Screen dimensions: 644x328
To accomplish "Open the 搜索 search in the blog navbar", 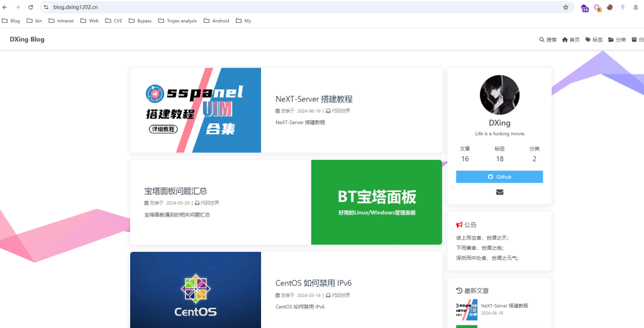I will click(548, 40).
